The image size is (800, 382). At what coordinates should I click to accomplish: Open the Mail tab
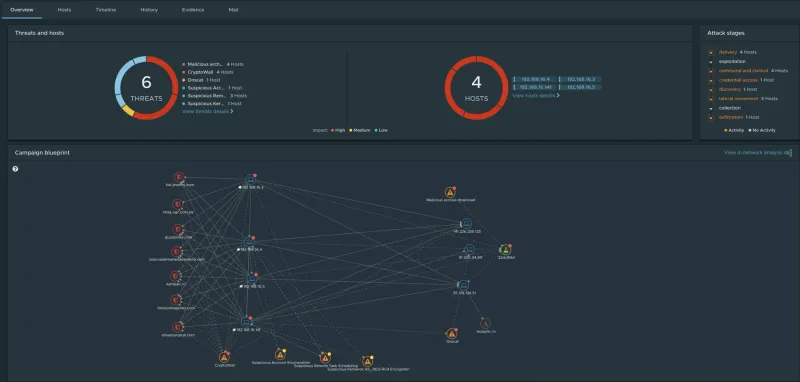coord(233,10)
